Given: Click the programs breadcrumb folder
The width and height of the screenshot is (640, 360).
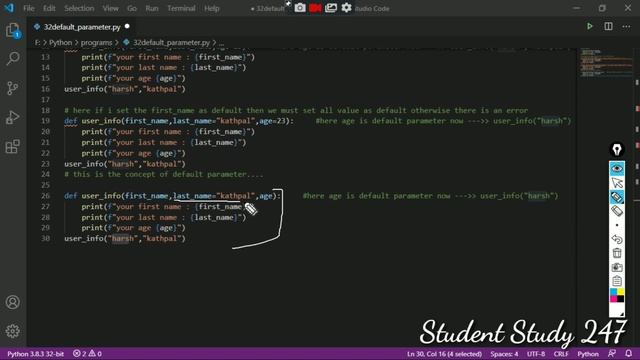Looking at the screenshot, I should click(96, 42).
